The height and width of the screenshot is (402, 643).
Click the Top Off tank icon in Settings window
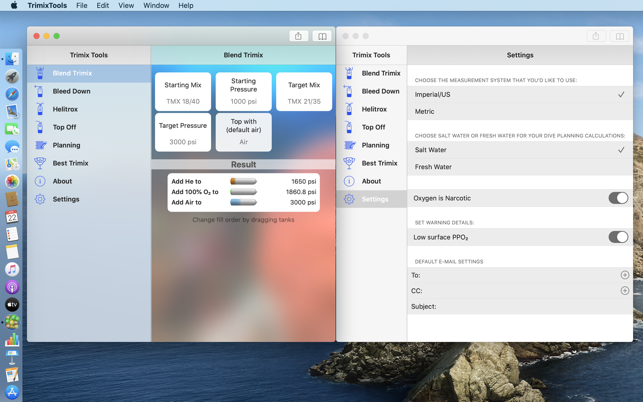349,127
